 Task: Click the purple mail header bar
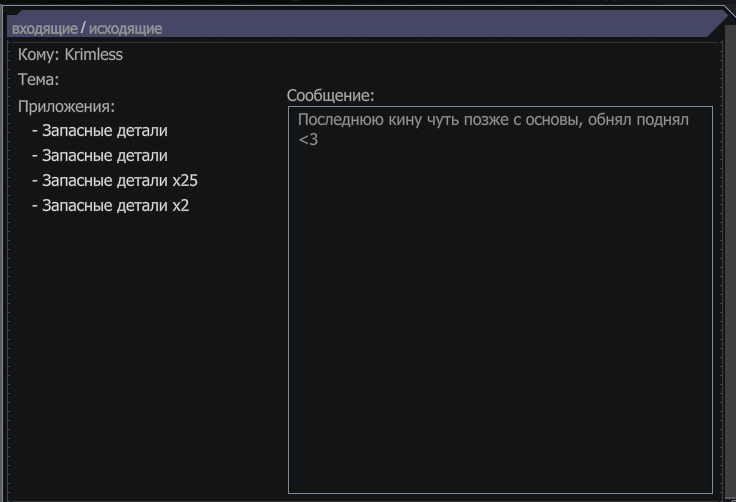click(366, 23)
